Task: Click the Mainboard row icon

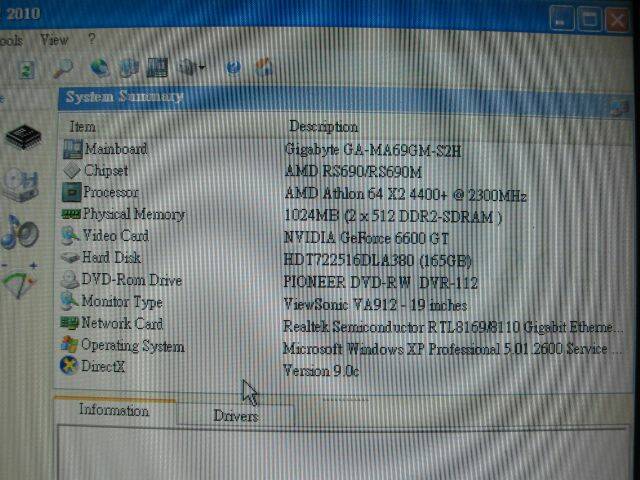Action: 73,149
